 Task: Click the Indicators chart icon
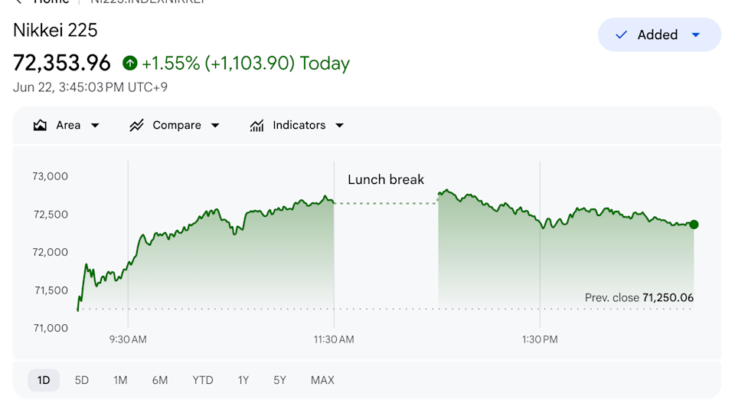click(257, 125)
